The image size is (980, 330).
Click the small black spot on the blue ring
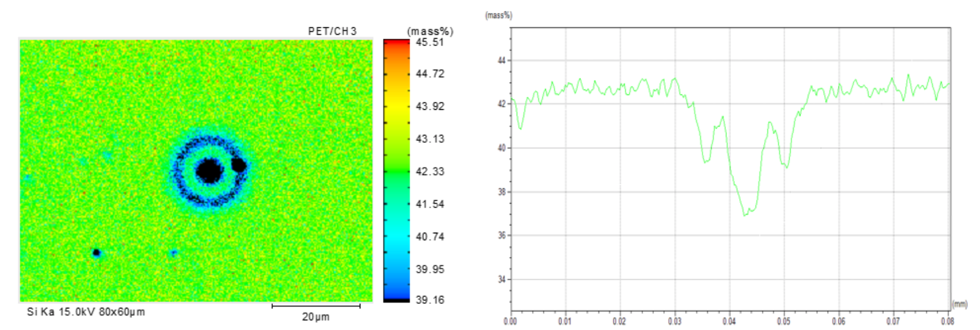pyautogui.click(x=239, y=165)
